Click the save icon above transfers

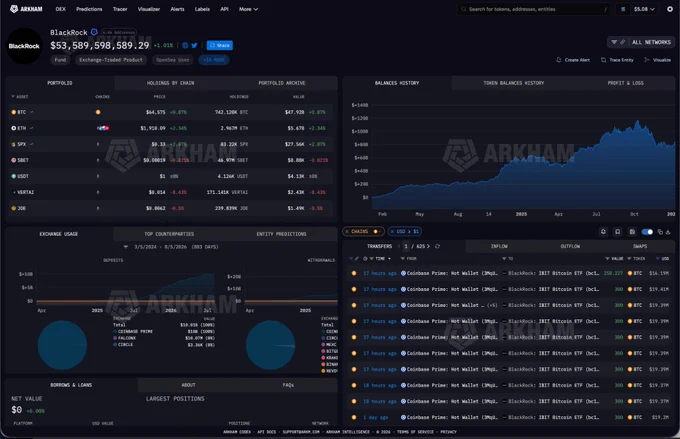point(632,232)
